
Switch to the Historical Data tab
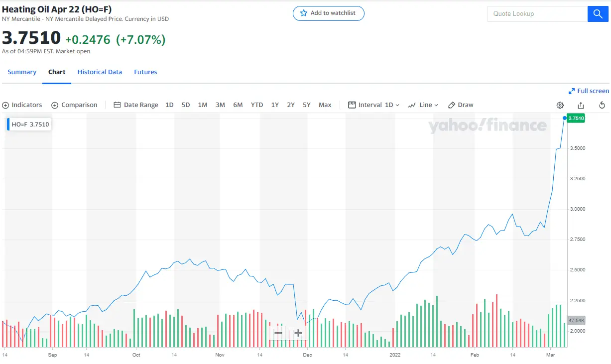[x=100, y=72]
